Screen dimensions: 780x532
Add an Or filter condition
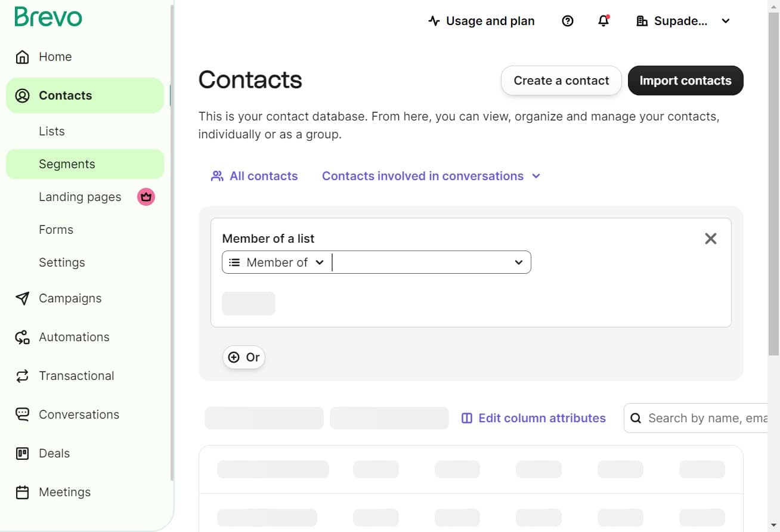243,357
